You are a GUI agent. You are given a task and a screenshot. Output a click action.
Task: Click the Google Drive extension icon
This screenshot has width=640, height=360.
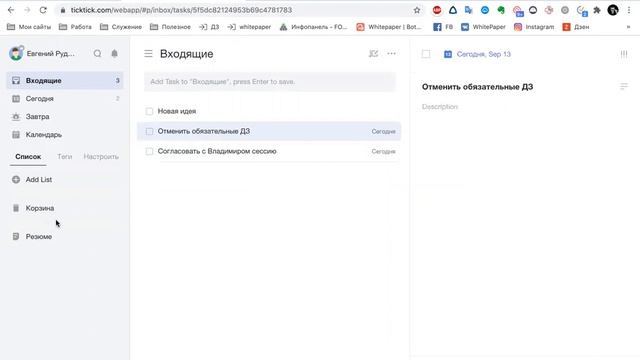coord(453,10)
